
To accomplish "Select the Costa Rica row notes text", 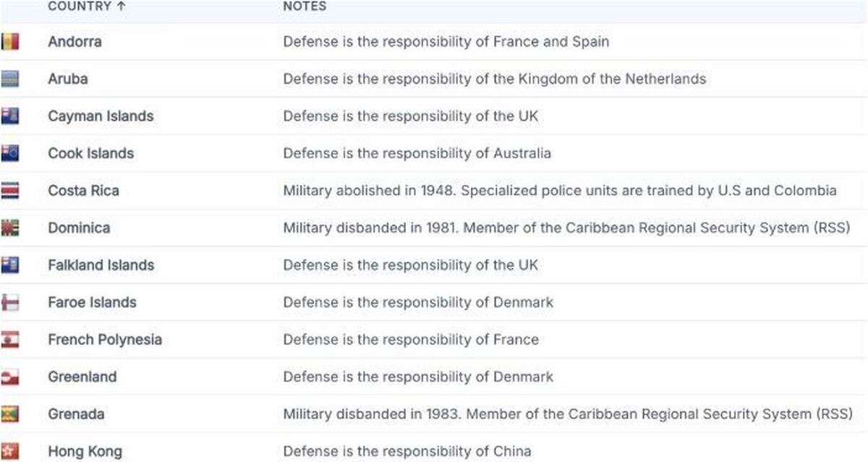I will (560, 191).
